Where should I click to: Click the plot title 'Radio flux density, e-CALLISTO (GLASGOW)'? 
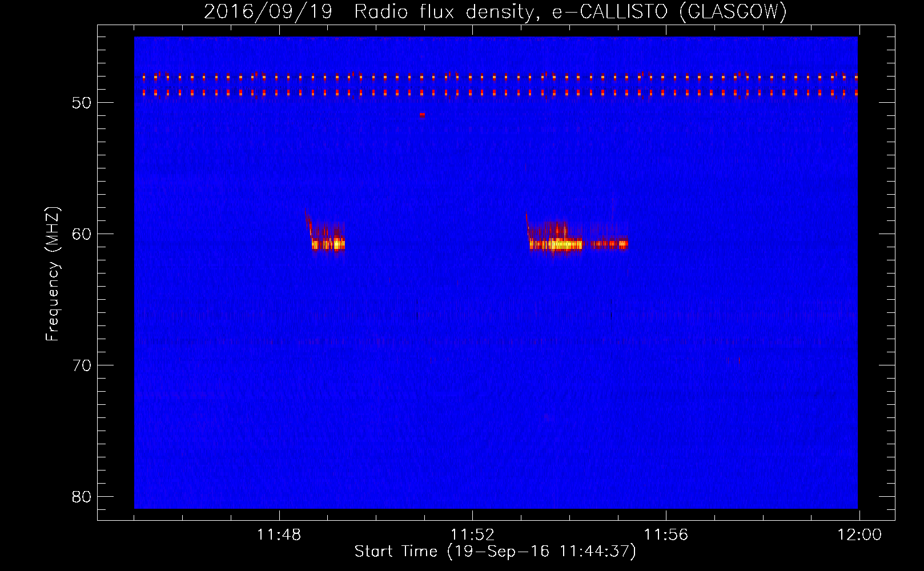click(570, 12)
